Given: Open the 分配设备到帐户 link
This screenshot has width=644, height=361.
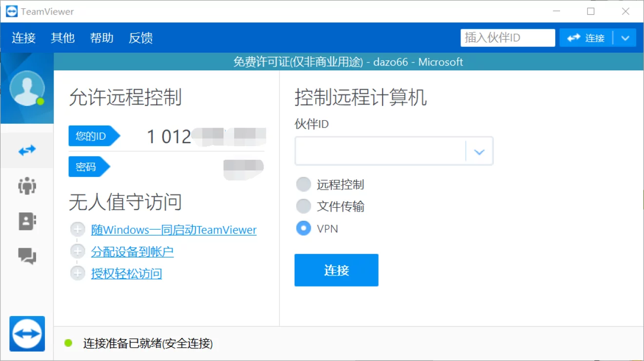Looking at the screenshot, I should pyautogui.click(x=132, y=252).
